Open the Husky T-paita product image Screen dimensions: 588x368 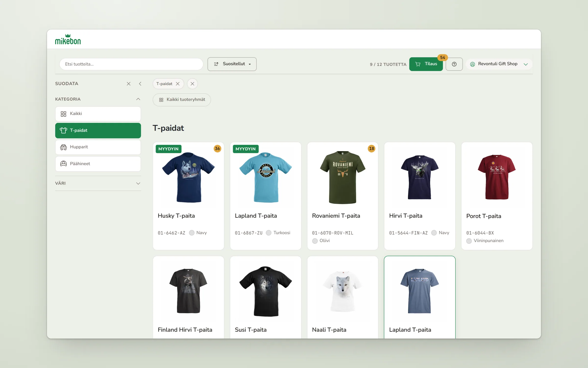click(x=188, y=177)
